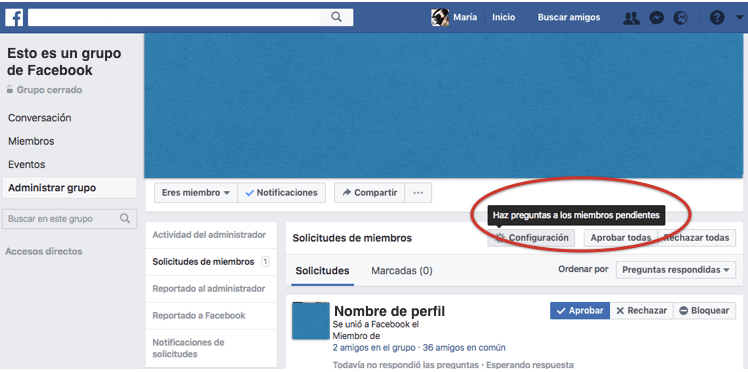Open the requester's profile picture
Screen dimensions: 748x372
pos(311,320)
